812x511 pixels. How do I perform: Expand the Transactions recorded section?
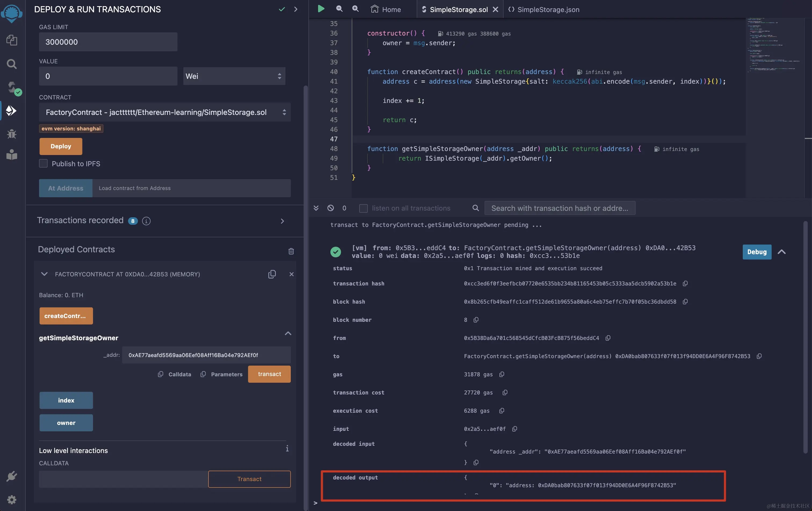coord(282,221)
